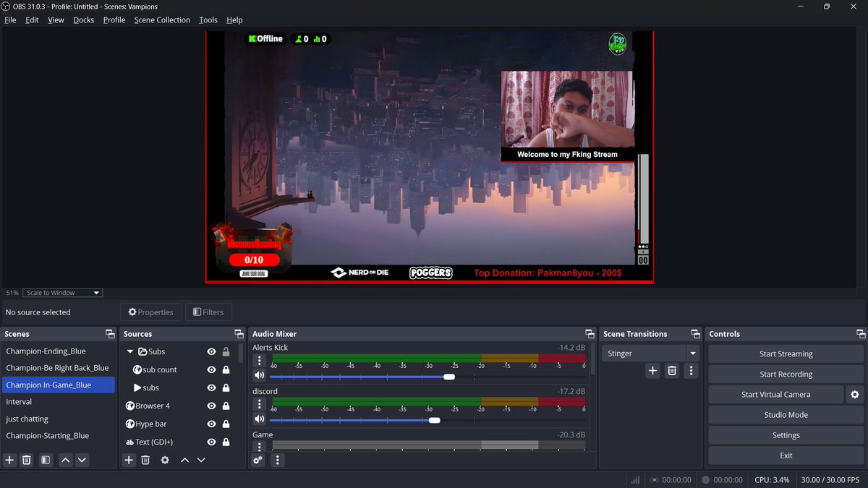Click the network signal status icon
This screenshot has height=488, width=868.
pyautogui.click(x=635, y=479)
